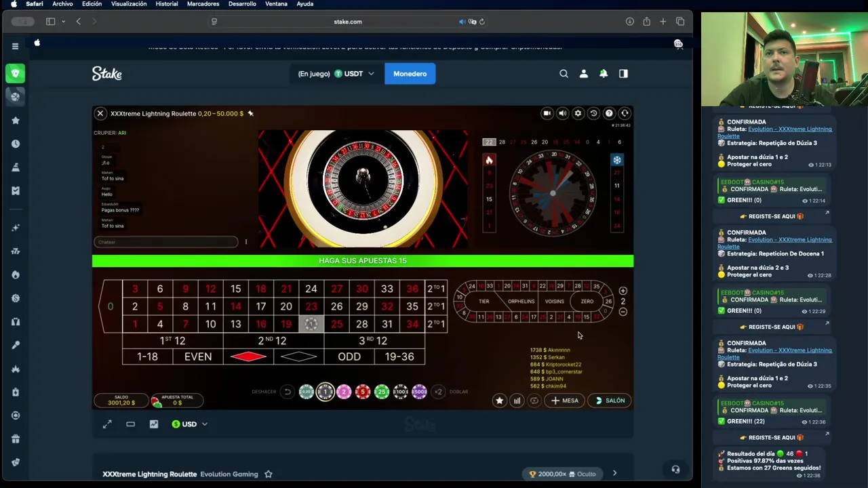Open Safari Archivo menu
This screenshot has height=488, width=868.
[62, 4]
